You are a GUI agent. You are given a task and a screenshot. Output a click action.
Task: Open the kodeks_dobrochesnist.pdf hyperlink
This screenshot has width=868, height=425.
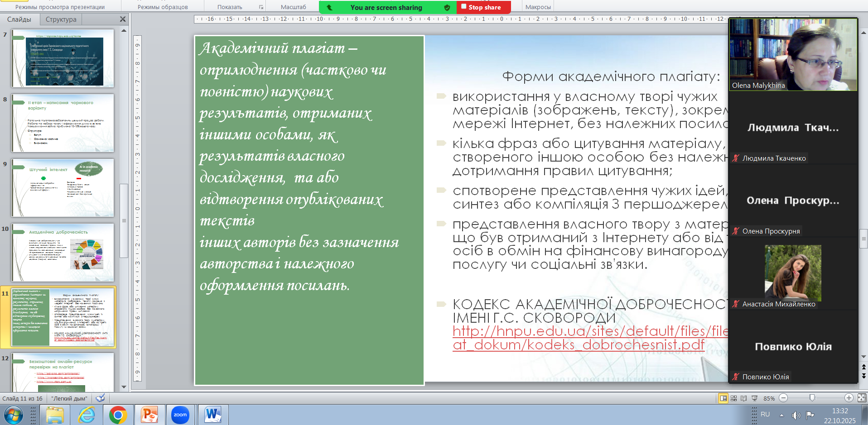click(x=578, y=345)
